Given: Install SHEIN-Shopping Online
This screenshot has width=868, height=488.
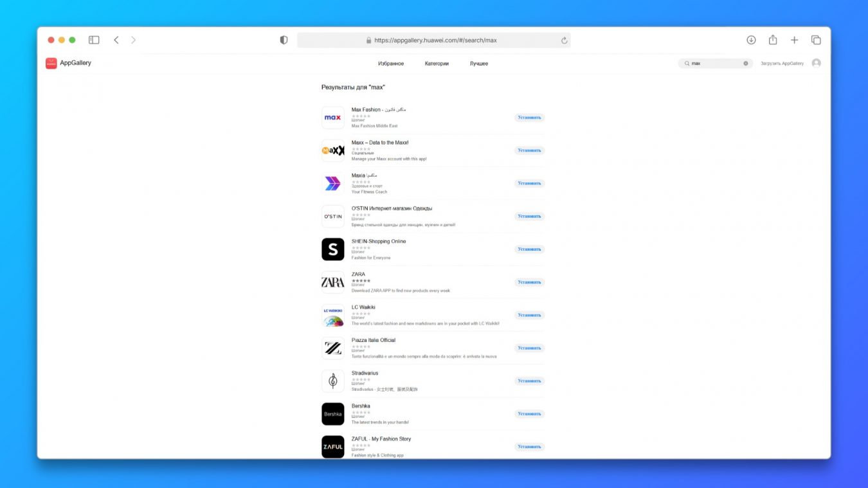Looking at the screenshot, I should pyautogui.click(x=529, y=249).
